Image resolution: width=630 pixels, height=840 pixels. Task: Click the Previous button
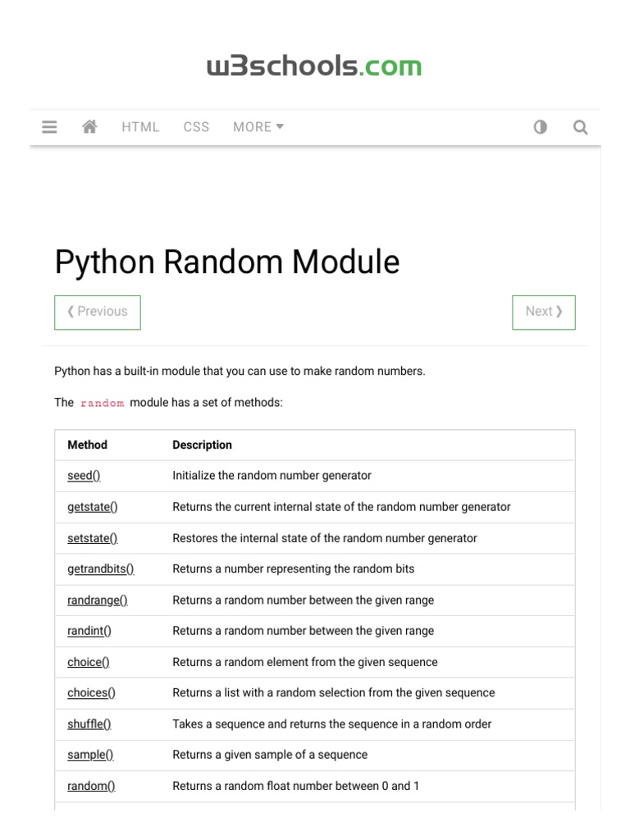coord(98,312)
